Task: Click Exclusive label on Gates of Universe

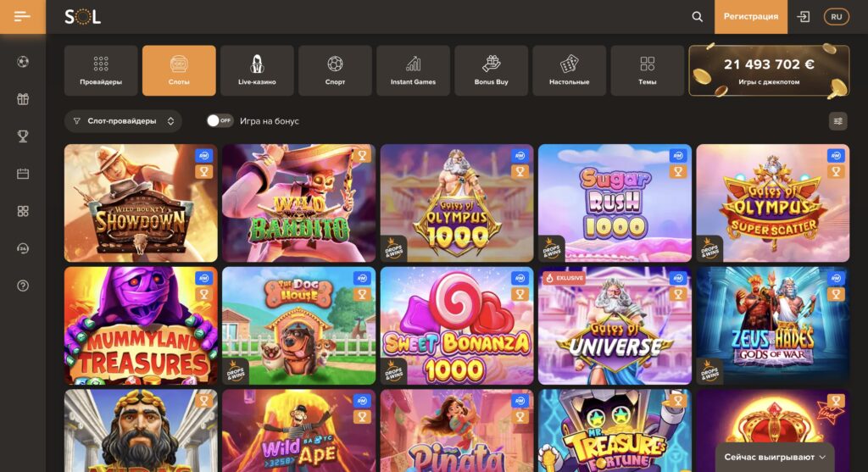Action: point(565,278)
